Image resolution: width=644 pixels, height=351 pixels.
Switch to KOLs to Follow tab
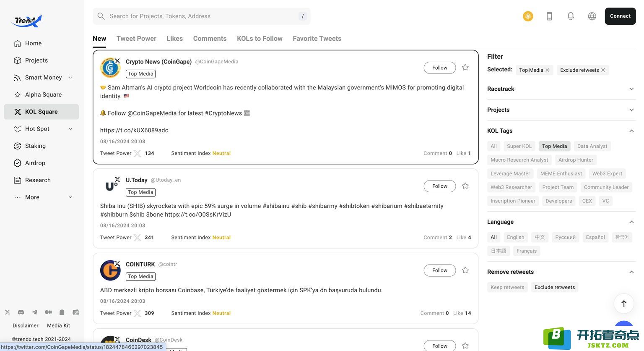[260, 39]
